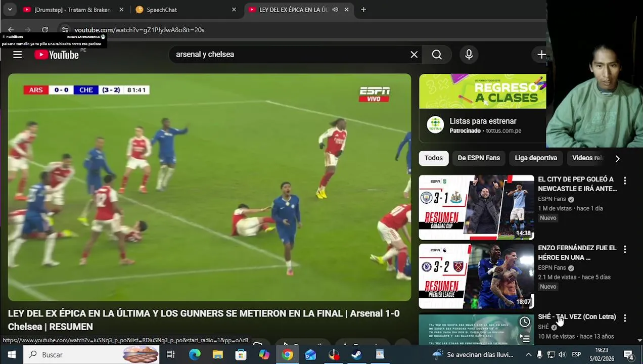
Task: Click the Chrome address bar URL
Action: 140,30
